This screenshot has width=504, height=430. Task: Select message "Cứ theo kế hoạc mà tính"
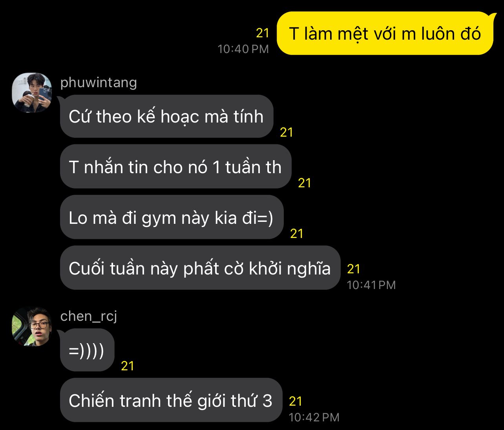click(x=166, y=116)
